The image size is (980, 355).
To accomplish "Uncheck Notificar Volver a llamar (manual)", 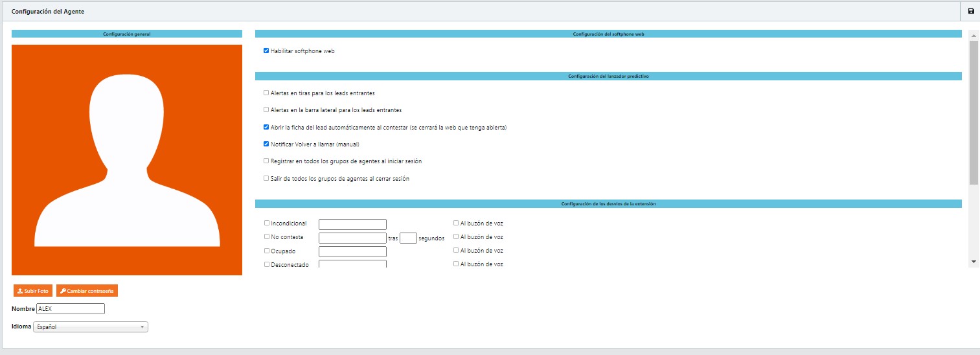I will coord(266,144).
